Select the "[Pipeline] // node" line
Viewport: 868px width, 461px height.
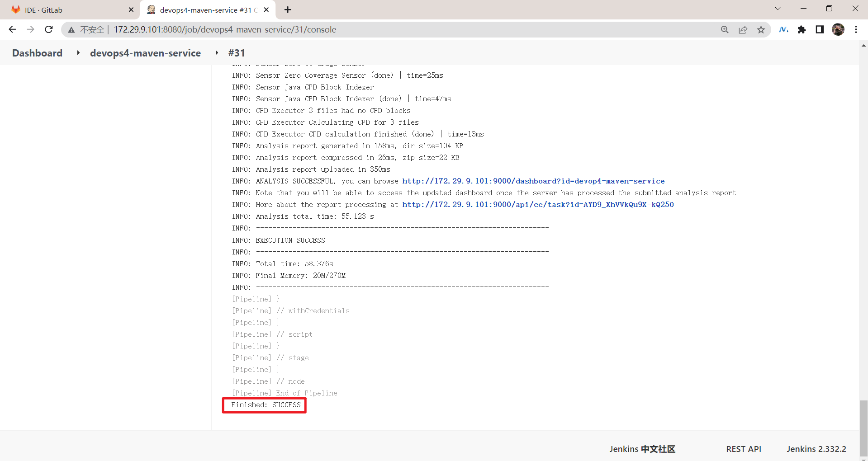point(268,381)
